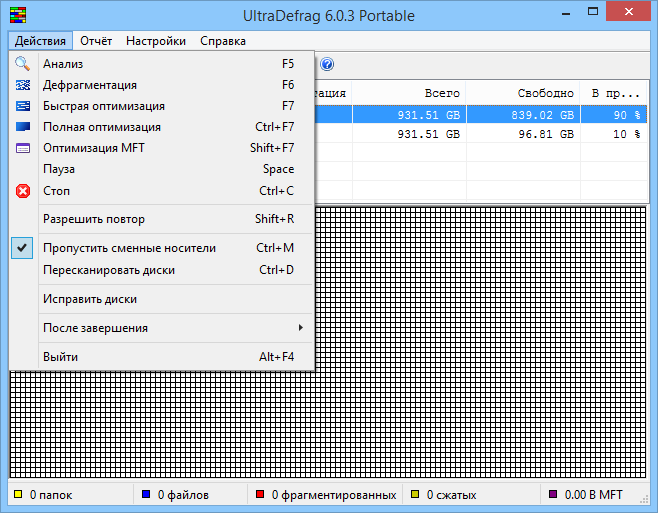Screen dimensions: 658x513
Task: Select Оптимизация MFT entry
Action: point(162,148)
